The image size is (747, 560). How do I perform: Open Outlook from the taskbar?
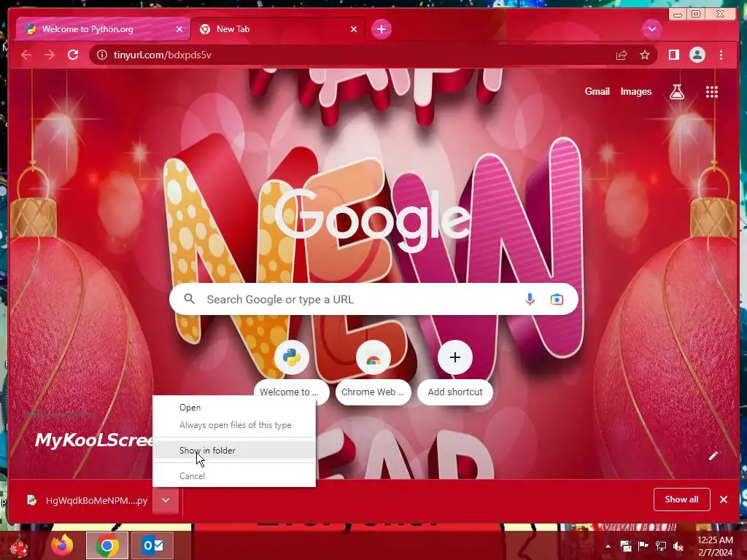(x=152, y=545)
